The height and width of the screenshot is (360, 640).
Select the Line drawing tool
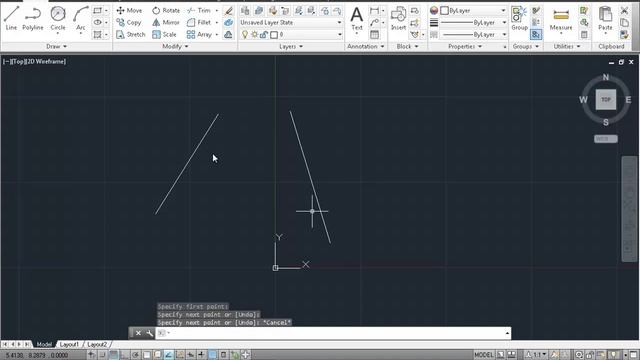11,18
